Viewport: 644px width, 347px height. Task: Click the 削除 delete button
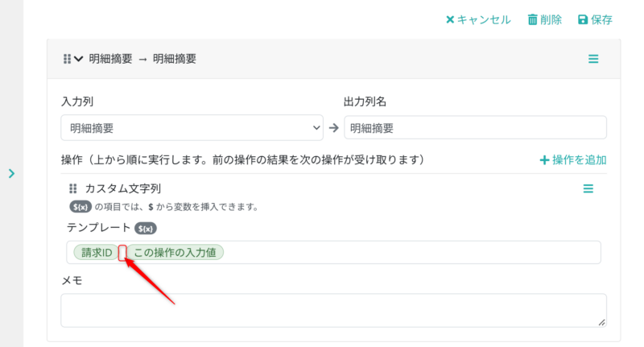click(545, 19)
